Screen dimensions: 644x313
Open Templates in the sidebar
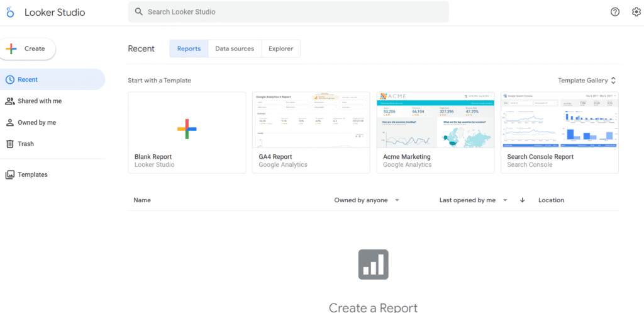[x=53, y=175]
